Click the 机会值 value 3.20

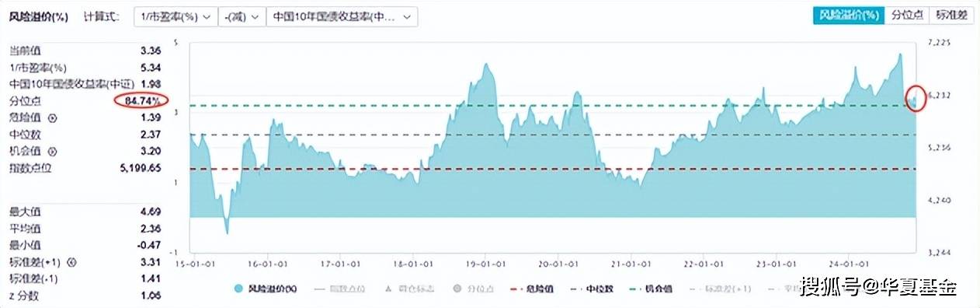pos(150,152)
